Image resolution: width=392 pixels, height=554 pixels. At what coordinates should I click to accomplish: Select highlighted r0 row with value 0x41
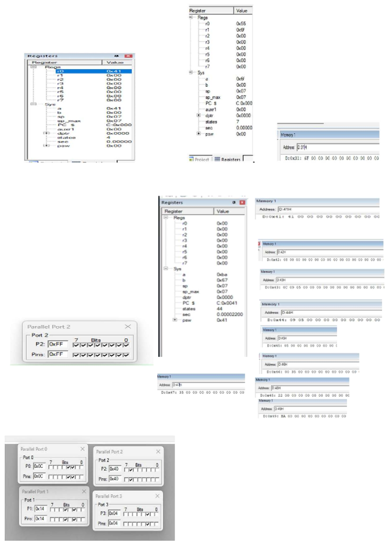93,71
